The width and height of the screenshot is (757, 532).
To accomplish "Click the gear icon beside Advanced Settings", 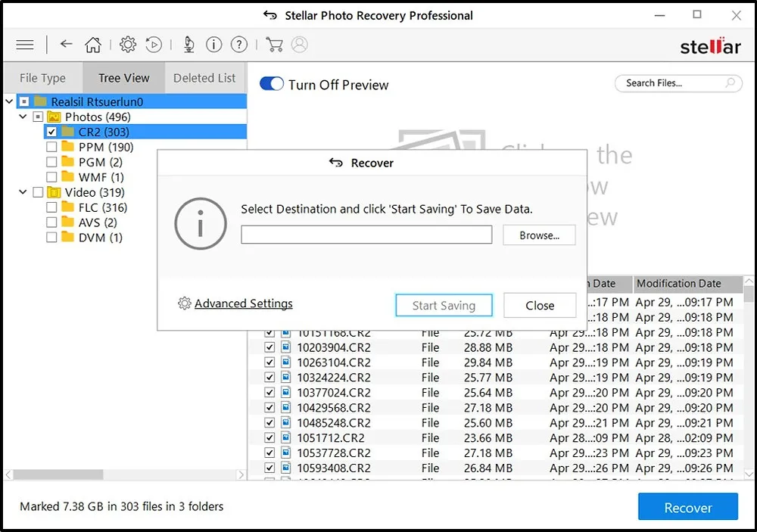I will click(185, 303).
